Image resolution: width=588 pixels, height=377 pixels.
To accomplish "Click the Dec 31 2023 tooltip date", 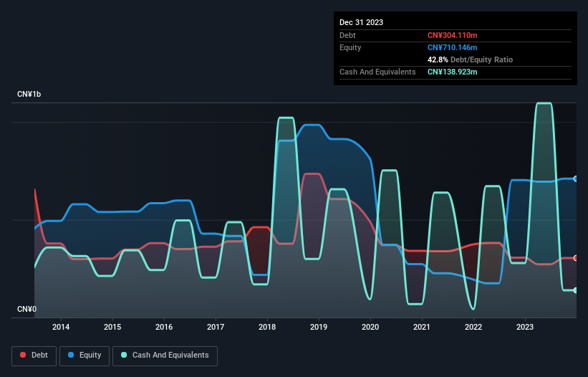I will pyautogui.click(x=361, y=22).
